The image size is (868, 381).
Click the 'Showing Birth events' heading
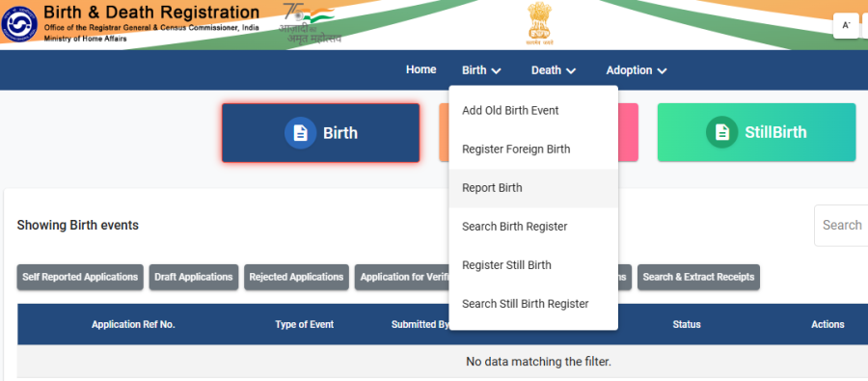point(78,226)
